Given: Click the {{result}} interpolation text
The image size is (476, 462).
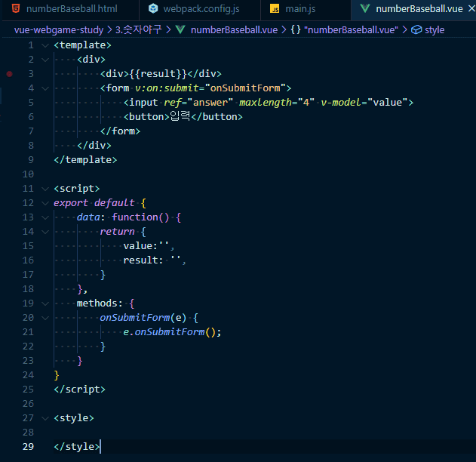Looking at the screenshot, I should click(x=158, y=74).
